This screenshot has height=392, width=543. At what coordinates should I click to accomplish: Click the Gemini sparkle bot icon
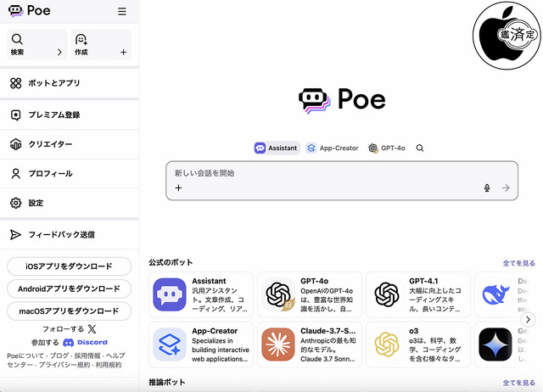(495, 344)
